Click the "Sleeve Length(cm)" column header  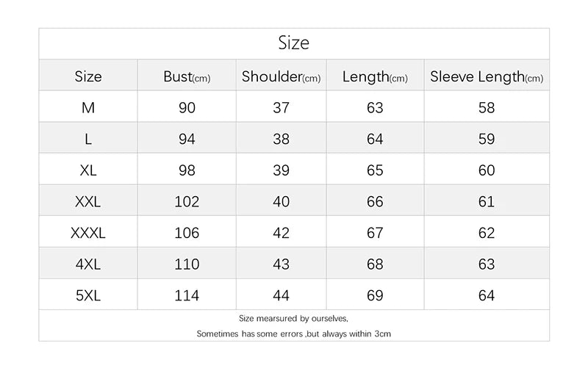click(x=487, y=76)
